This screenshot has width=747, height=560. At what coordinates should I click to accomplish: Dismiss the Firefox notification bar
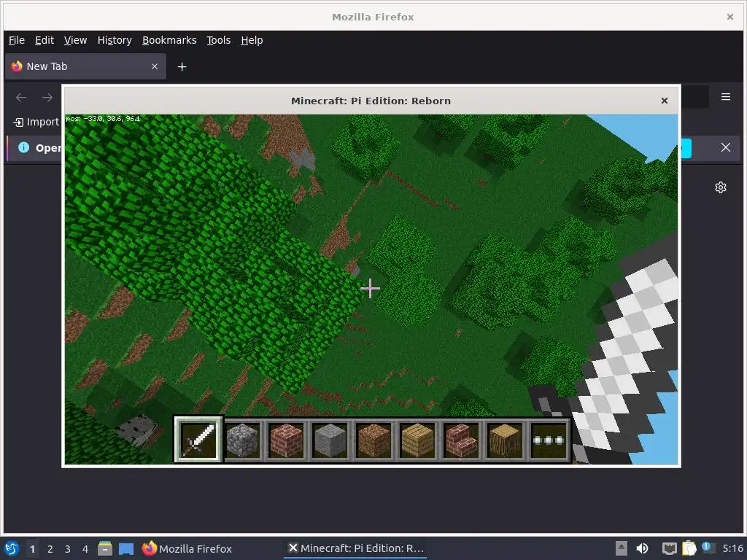pyautogui.click(x=726, y=147)
